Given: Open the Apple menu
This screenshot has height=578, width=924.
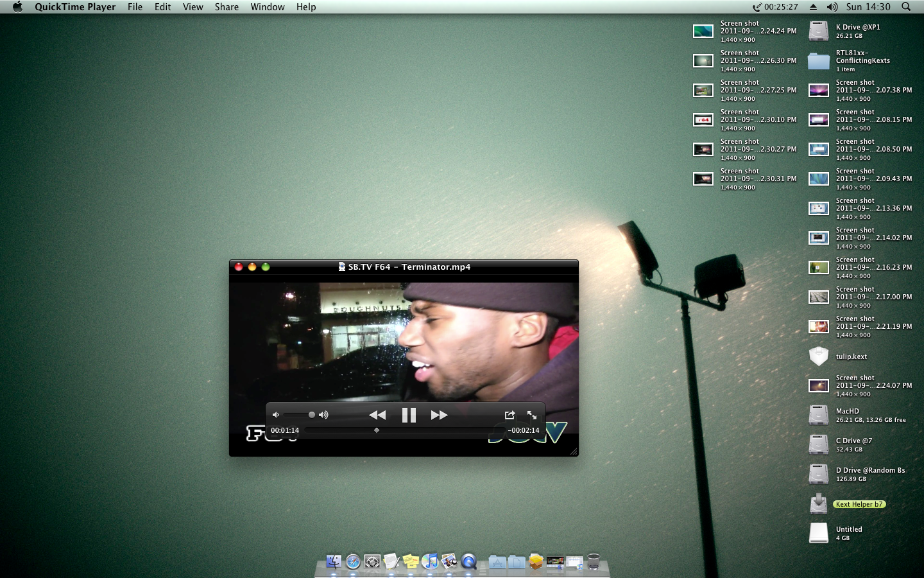Looking at the screenshot, I should pyautogui.click(x=17, y=7).
